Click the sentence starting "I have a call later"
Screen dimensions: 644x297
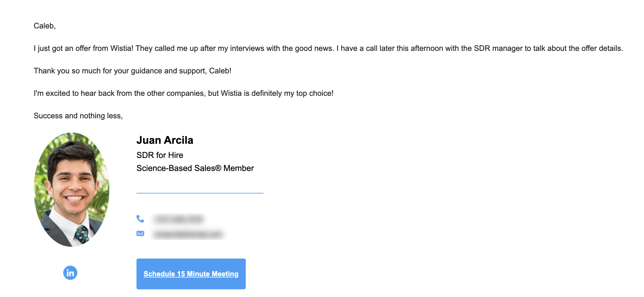479,48
